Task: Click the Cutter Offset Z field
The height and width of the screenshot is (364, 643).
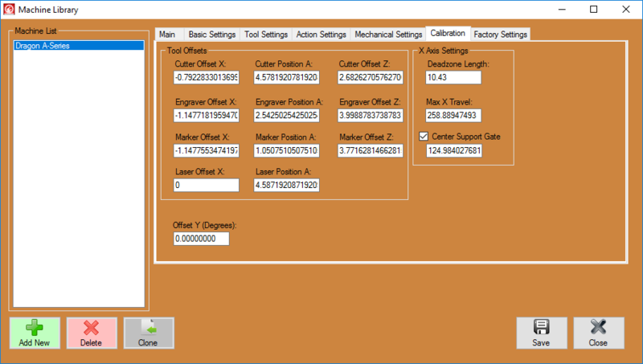Action: tap(371, 77)
